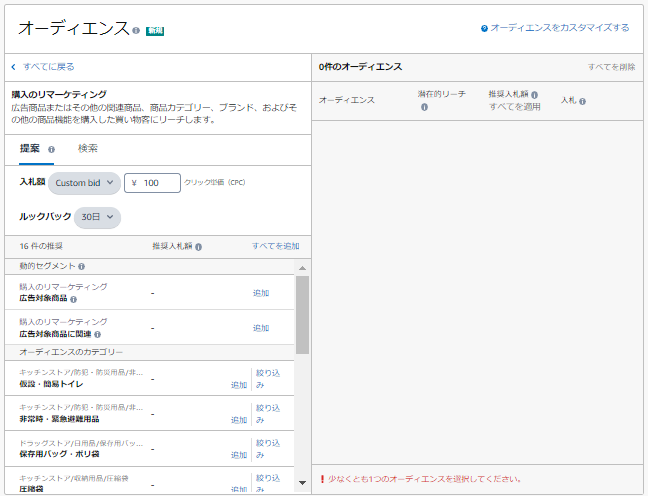This screenshot has width=648, height=496.
Task: Click 16 件の推奨 count text
Action: [x=41, y=246]
